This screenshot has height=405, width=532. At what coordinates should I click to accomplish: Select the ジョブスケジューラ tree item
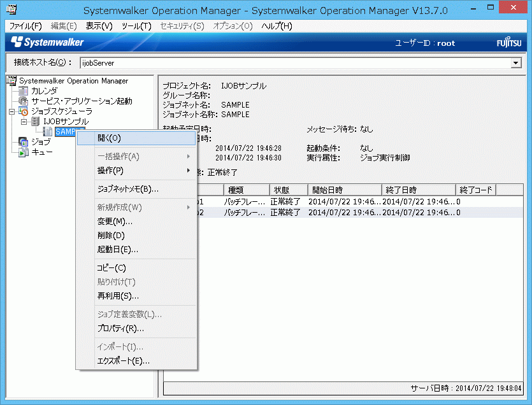[x=62, y=111]
